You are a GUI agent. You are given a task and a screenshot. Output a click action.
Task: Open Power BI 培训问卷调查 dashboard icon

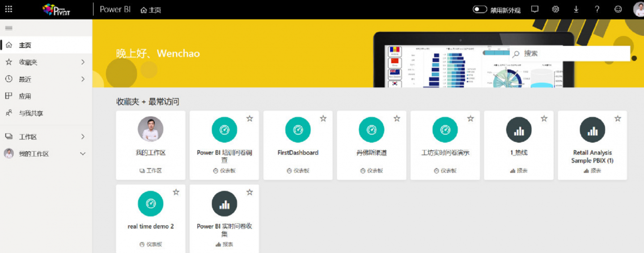(x=225, y=130)
